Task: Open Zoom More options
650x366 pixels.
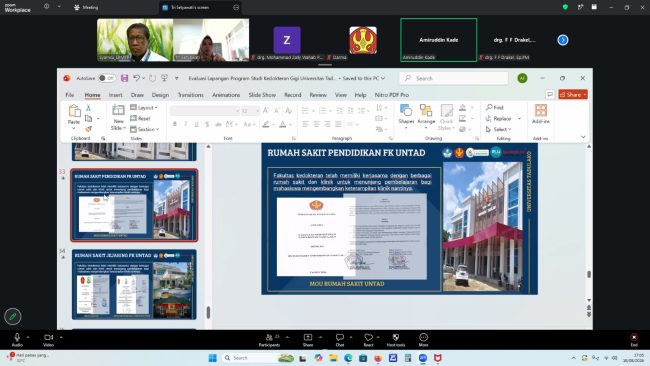Action: click(x=423, y=340)
